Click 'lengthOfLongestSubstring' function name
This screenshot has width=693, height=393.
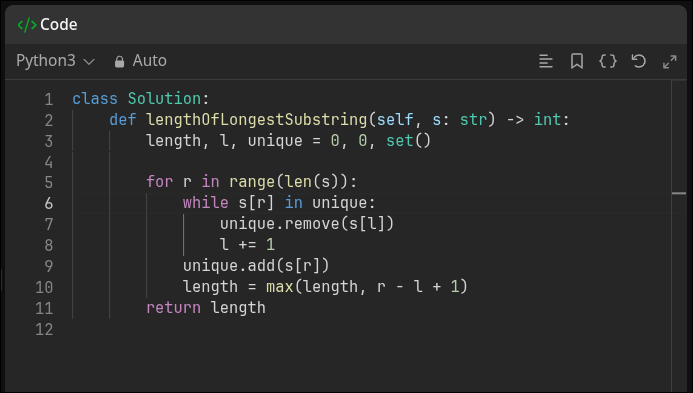256,120
